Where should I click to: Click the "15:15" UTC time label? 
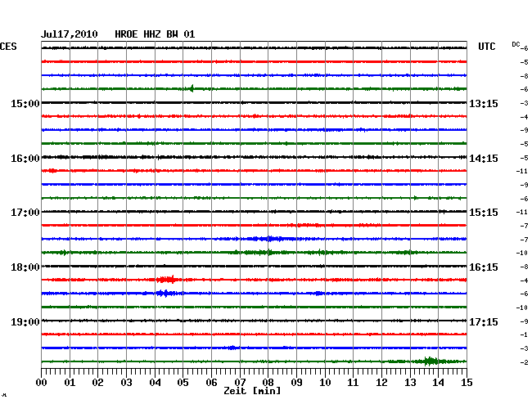point(484,213)
